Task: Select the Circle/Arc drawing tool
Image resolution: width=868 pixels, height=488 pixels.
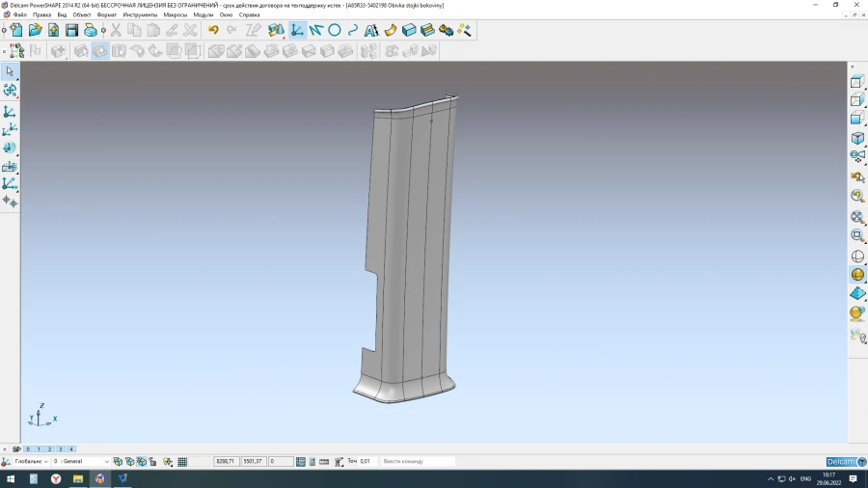Action: [335, 31]
